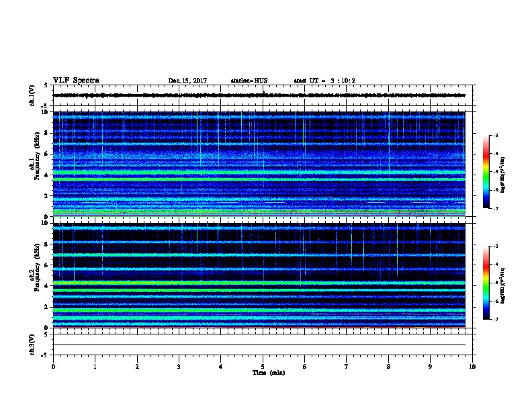Click the ch.1 spectrogram color scale bar

click(486, 172)
